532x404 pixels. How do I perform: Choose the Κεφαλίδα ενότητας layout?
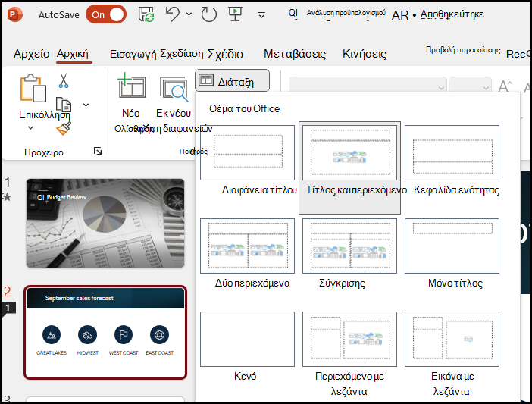(452, 152)
